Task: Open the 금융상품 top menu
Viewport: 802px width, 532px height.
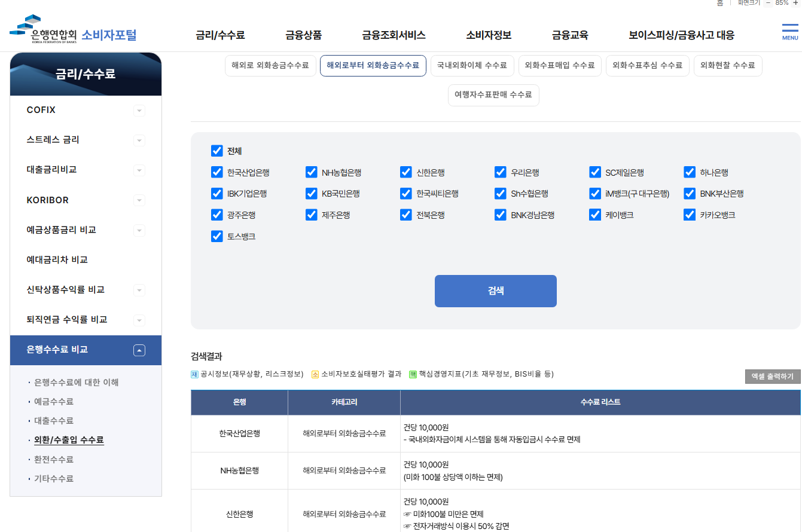Action: coord(304,35)
